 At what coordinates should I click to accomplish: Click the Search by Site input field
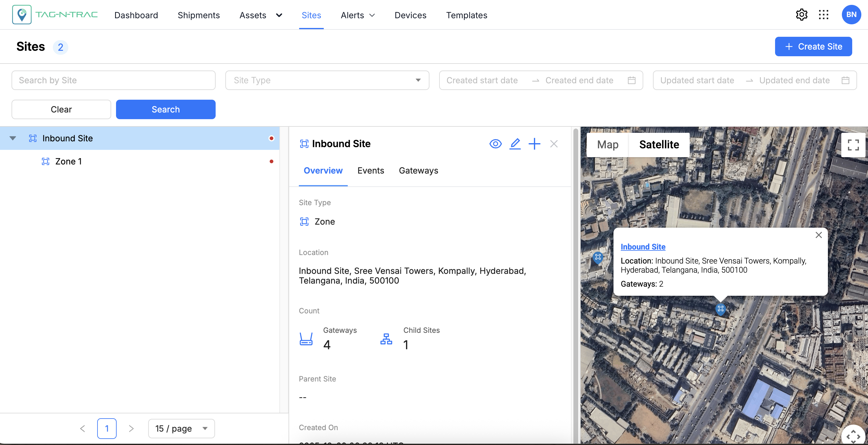click(x=113, y=80)
